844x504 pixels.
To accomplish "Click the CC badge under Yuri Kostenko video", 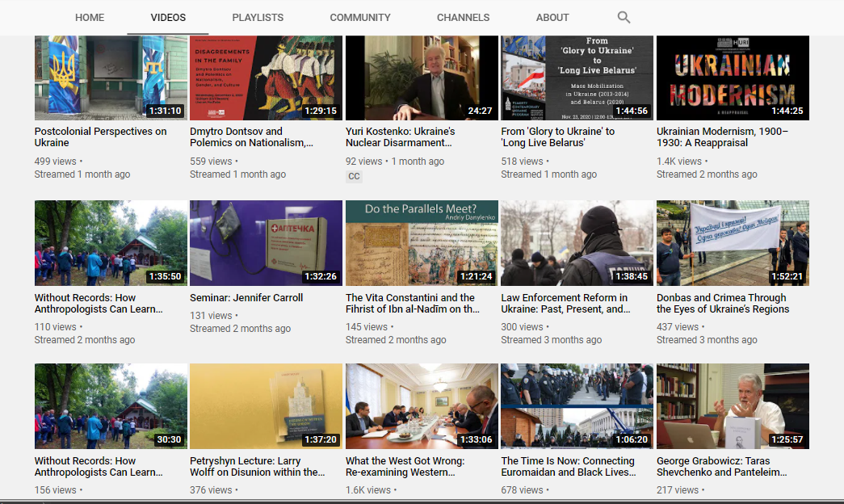I will tap(354, 176).
